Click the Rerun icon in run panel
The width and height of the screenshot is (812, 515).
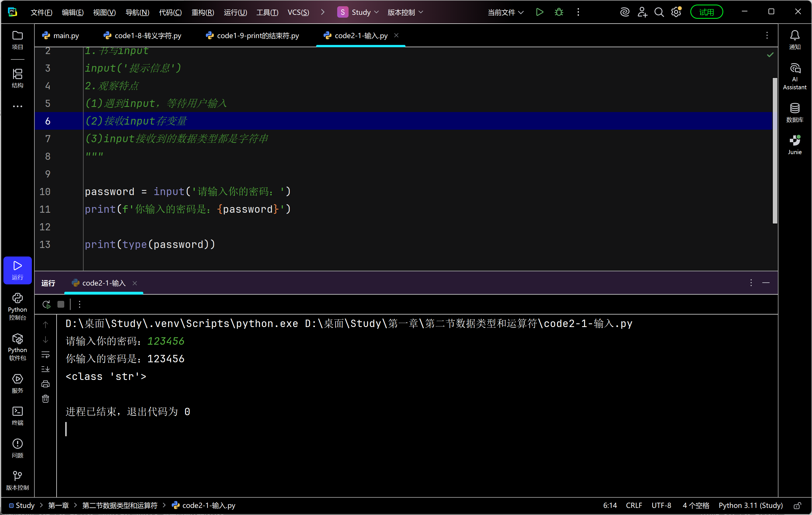[x=47, y=304]
